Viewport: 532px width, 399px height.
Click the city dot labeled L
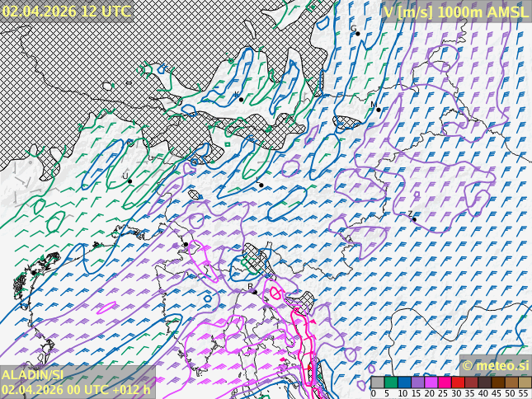coord(261,185)
